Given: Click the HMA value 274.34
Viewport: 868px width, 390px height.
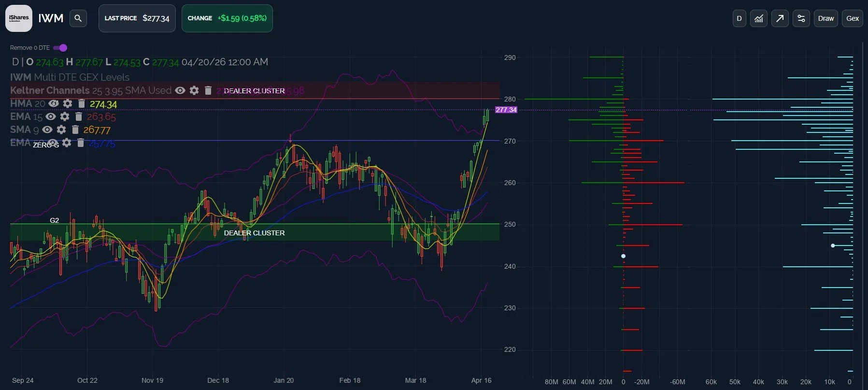Looking at the screenshot, I should click(x=103, y=104).
